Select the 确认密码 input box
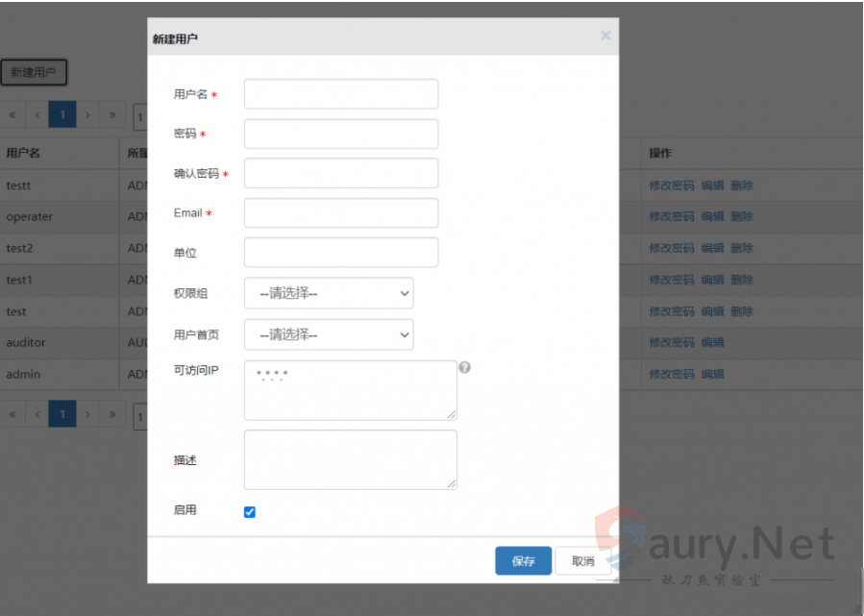864x616 pixels. click(x=341, y=174)
